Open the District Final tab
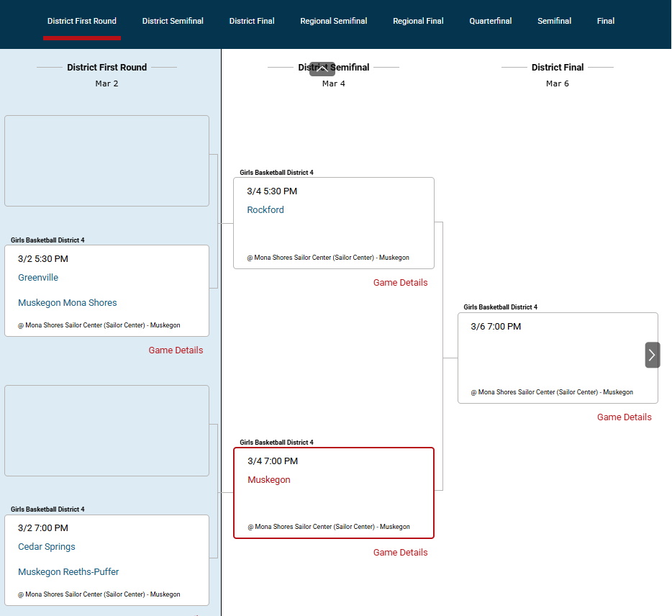 coord(252,21)
